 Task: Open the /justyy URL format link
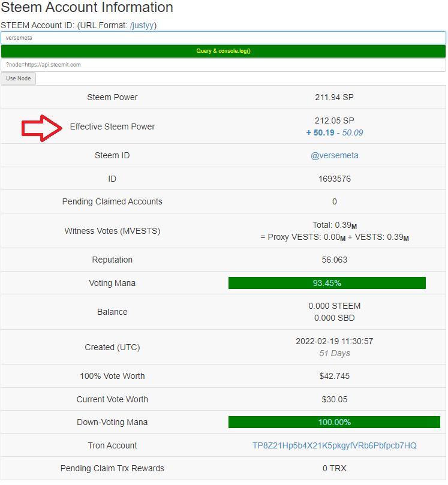pyautogui.click(x=142, y=25)
